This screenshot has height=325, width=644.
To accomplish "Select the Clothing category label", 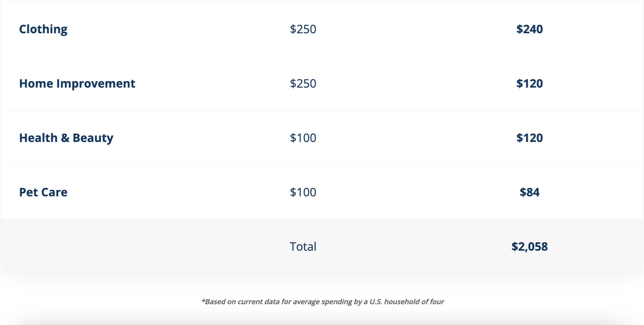I will point(43,29).
